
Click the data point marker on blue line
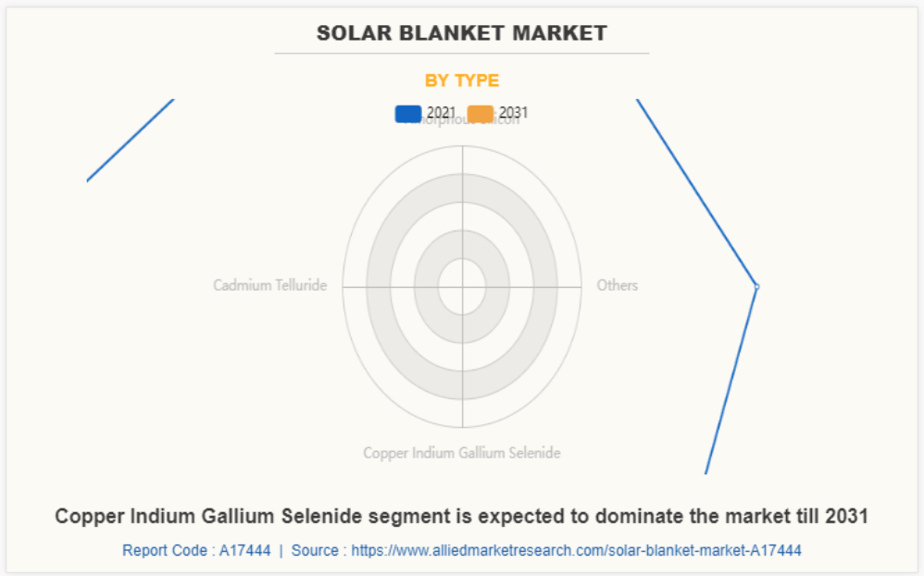[756, 286]
